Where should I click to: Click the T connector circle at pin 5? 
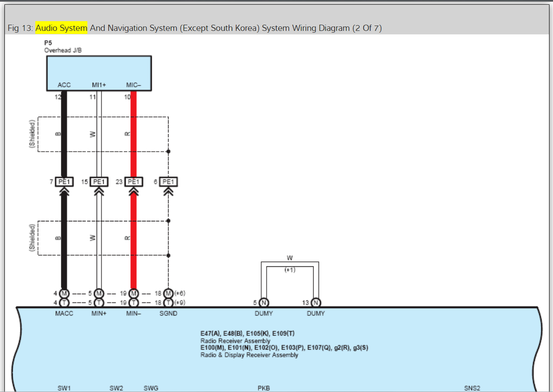[x=99, y=302]
